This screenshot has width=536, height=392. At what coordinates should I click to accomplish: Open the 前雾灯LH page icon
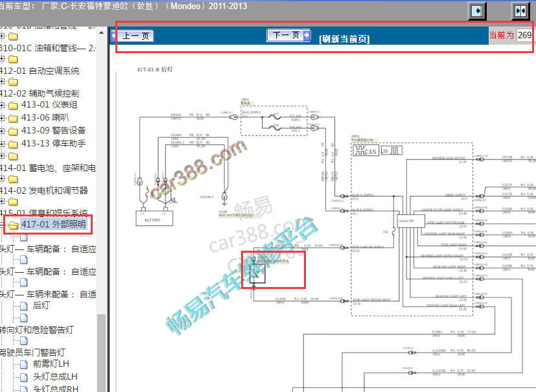23,365
